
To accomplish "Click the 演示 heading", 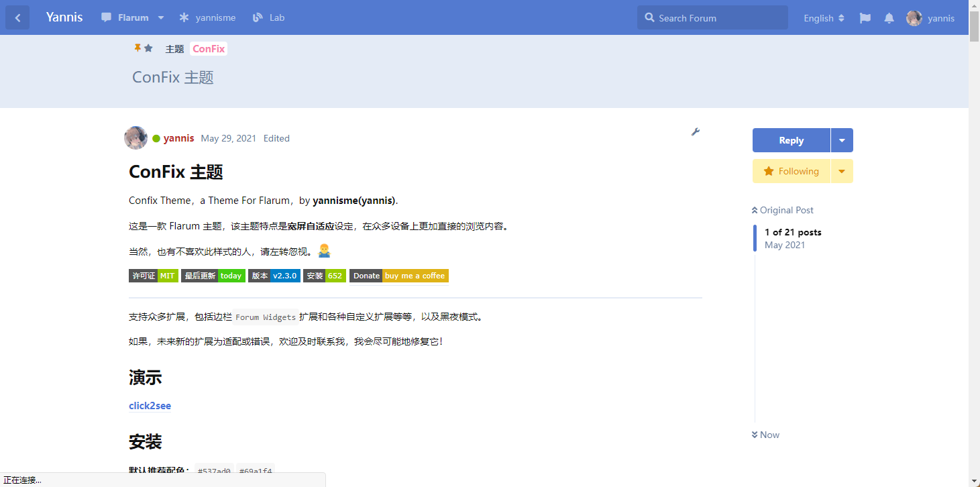I will 146,378.
